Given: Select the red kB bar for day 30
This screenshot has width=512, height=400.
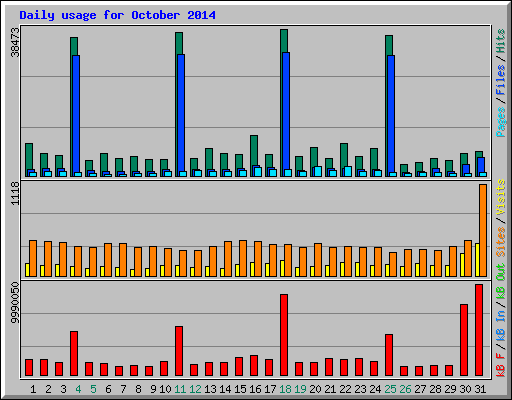Looking at the screenshot, I should pos(464,340).
